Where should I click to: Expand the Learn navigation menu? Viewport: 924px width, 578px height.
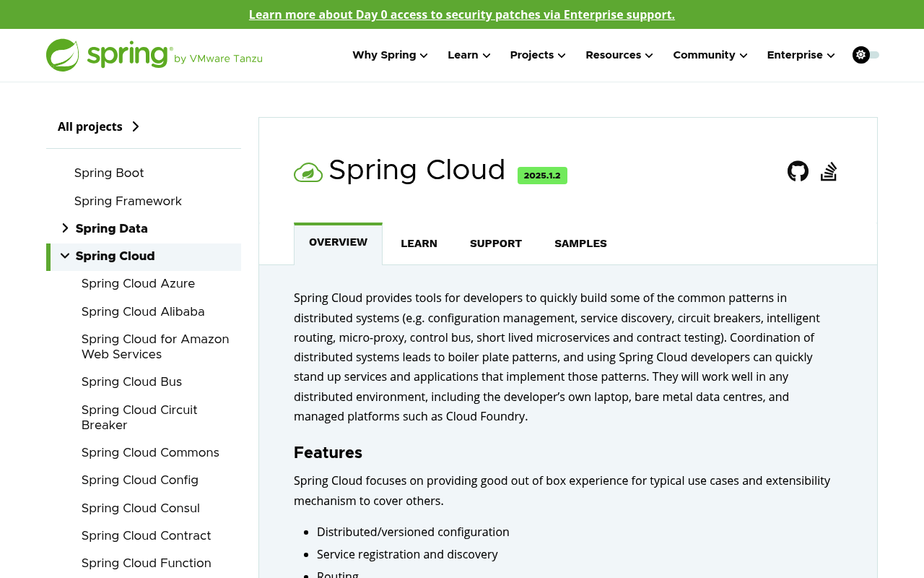tap(469, 55)
